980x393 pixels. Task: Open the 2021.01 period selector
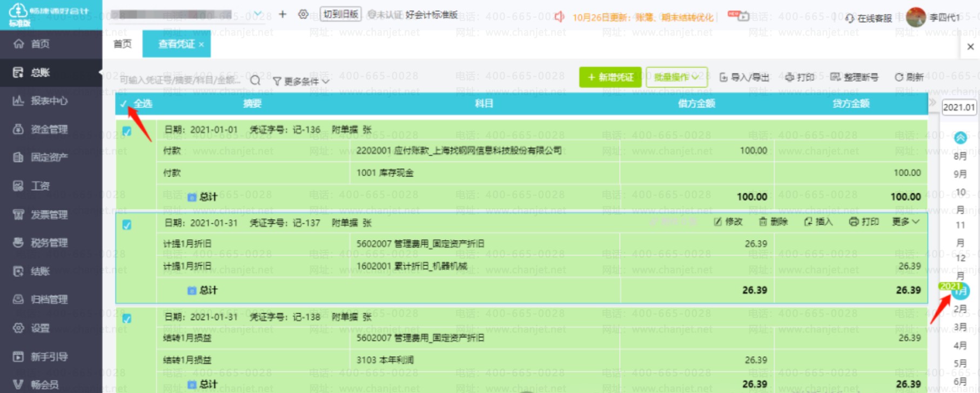959,107
